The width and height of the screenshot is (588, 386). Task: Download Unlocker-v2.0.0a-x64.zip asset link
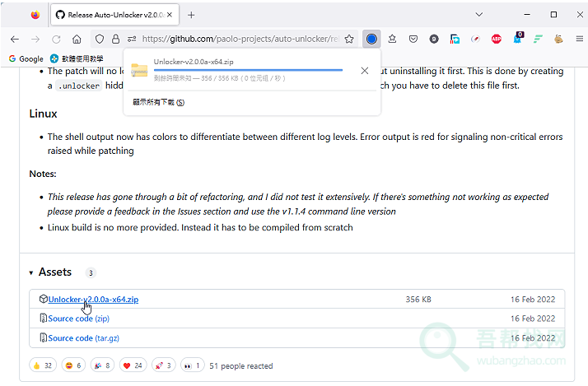pyautogui.click(x=93, y=300)
